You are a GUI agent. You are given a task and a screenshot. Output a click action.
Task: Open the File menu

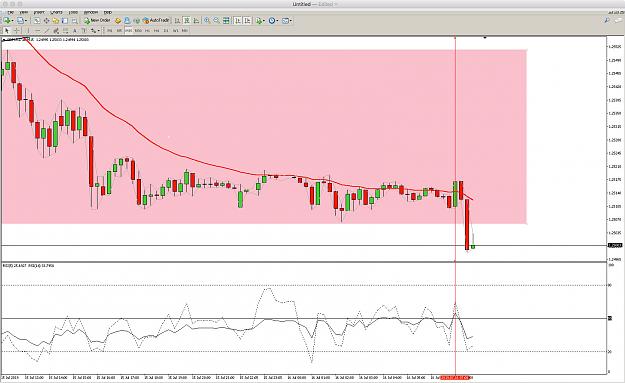pyautogui.click(x=11, y=12)
